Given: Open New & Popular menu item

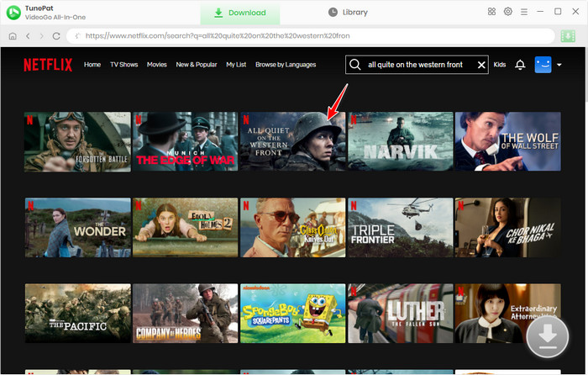Looking at the screenshot, I should click(x=197, y=65).
